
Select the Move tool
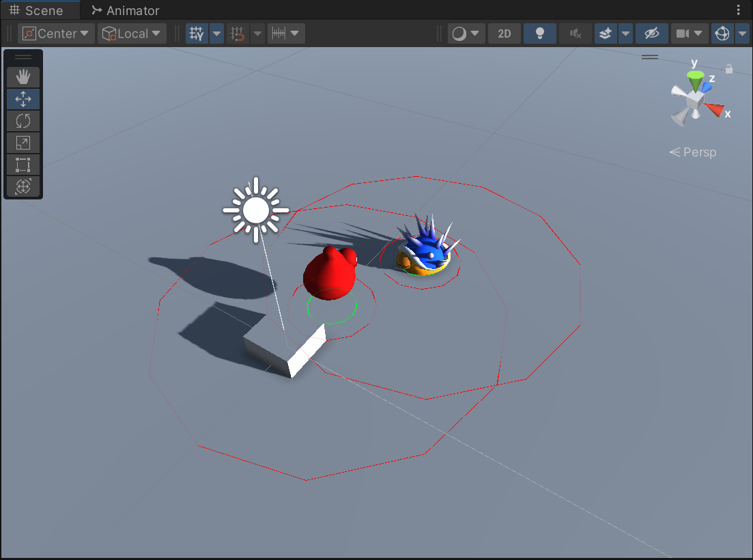click(x=23, y=99)
